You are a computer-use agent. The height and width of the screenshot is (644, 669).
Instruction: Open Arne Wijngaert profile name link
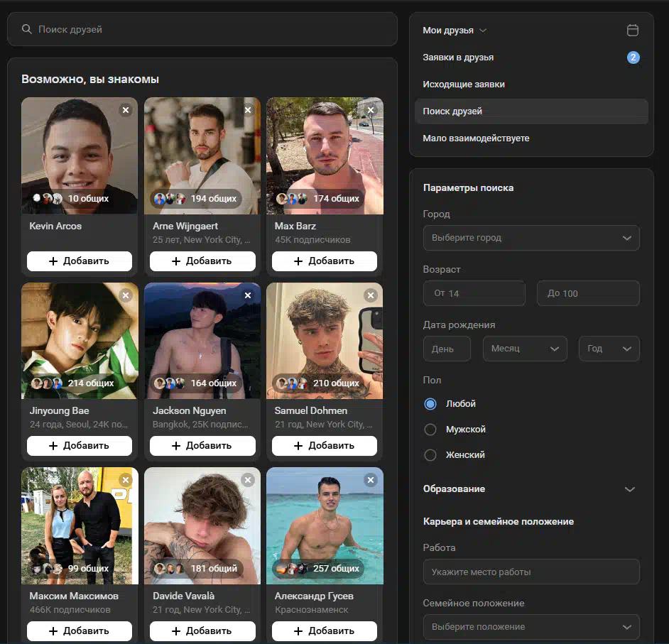[x=185, y=226]
